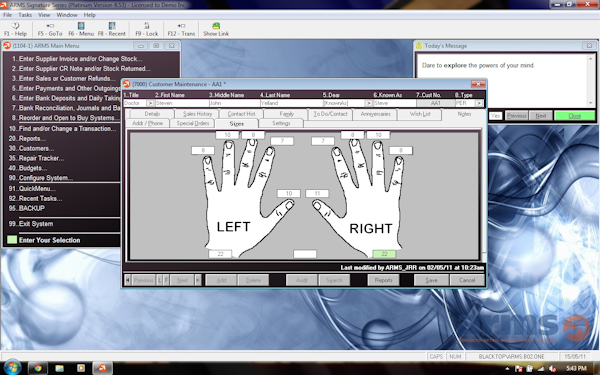The height and width of the screenshot is (375, 600).
Task: Open the Tasks menu in menu bar
Action: tap(25, 15)
